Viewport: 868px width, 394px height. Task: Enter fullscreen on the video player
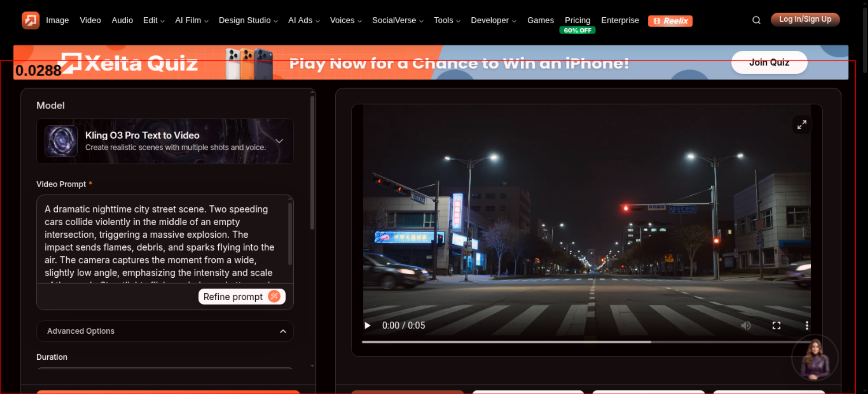[x=776, y=325]
